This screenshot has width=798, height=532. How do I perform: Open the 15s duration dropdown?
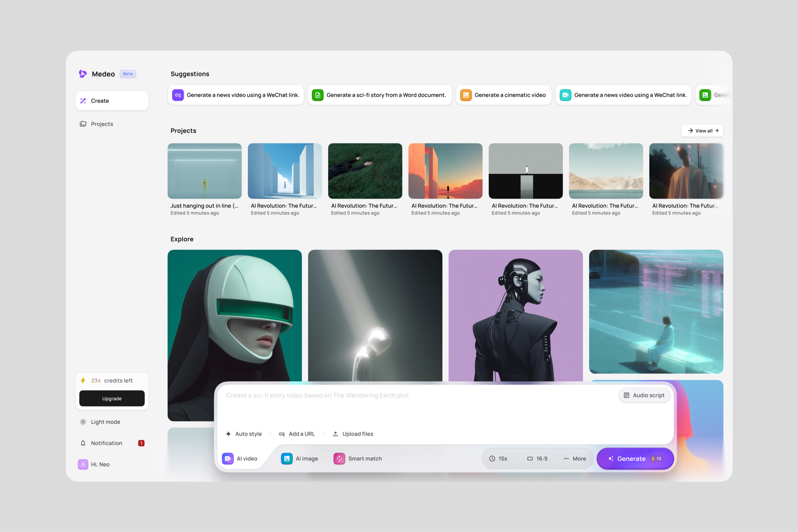498,459
